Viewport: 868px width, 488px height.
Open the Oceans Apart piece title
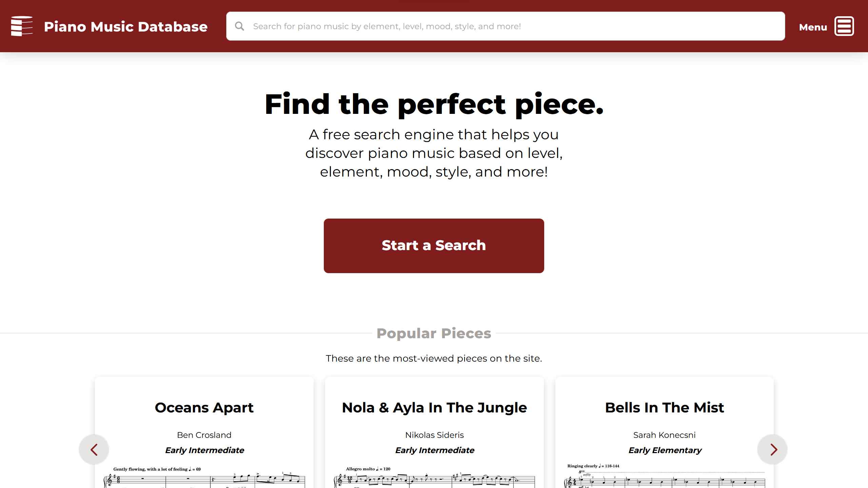[204, 408]
